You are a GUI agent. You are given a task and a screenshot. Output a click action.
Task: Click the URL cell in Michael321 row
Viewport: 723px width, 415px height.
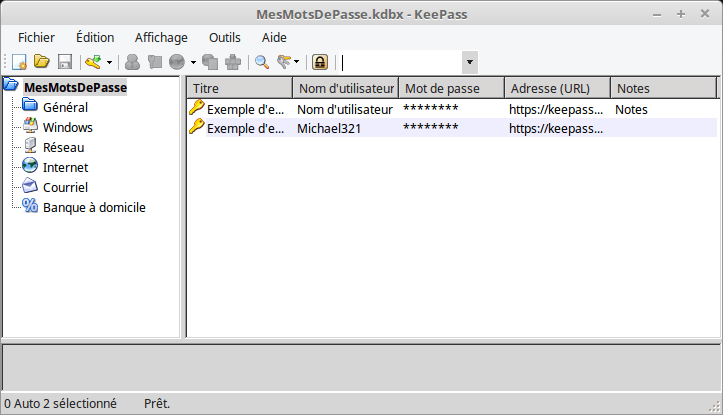pyautogui.click(x=556, y=128)
